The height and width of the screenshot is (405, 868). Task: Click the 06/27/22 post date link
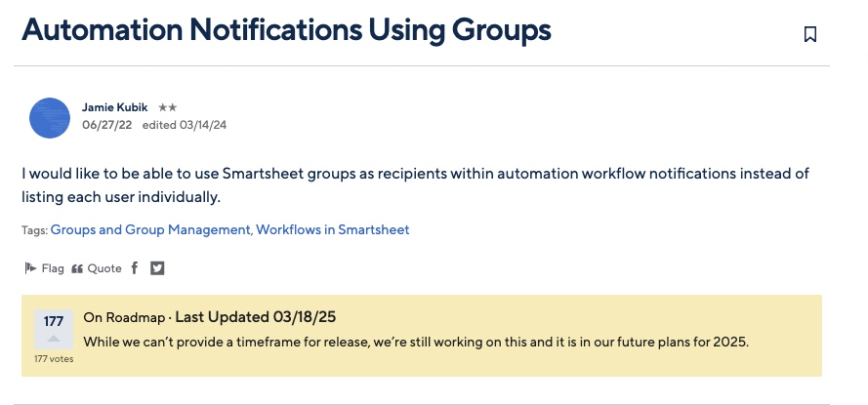(x=106, y=125)
